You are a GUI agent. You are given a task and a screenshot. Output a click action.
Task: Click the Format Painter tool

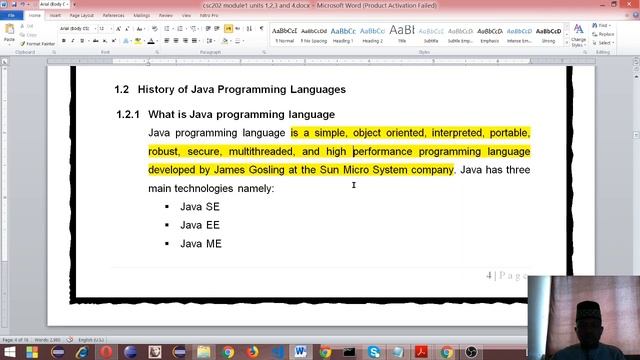click(38, 44)
